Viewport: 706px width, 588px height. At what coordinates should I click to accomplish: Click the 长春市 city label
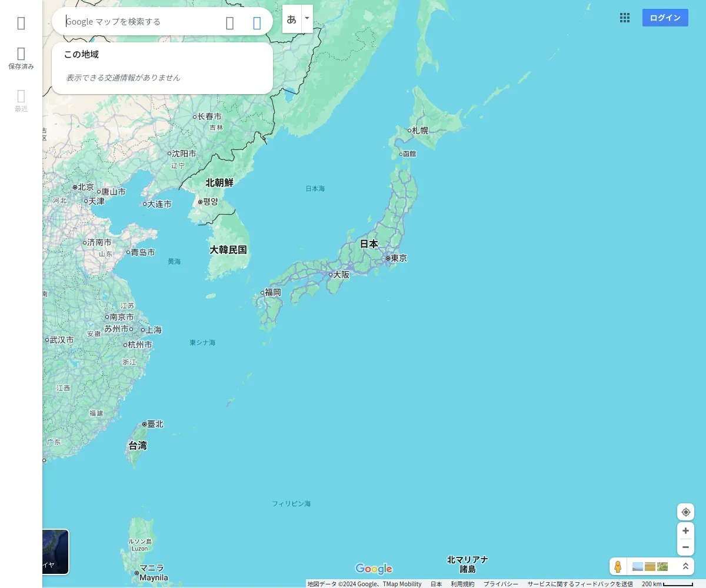(209, 116)
